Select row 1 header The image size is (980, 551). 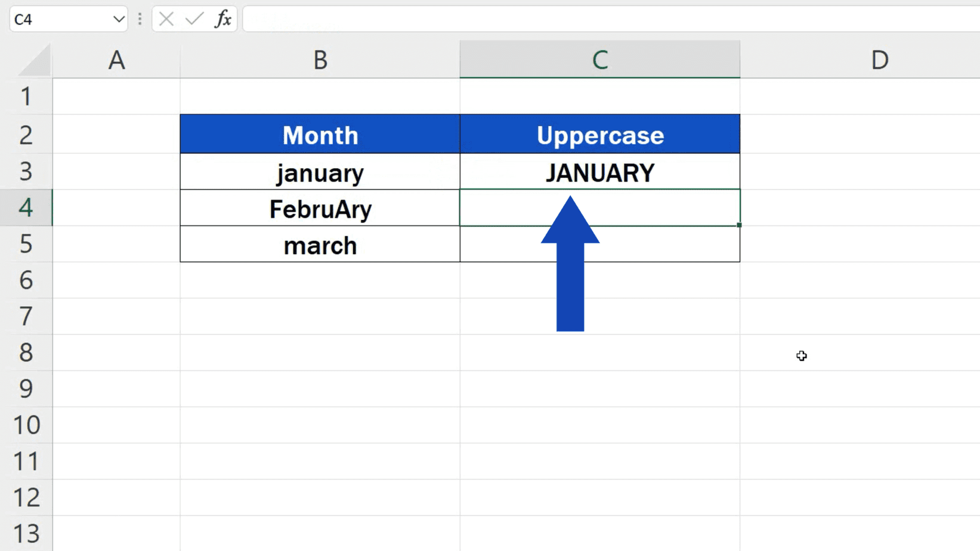click(x=26, y=97)
